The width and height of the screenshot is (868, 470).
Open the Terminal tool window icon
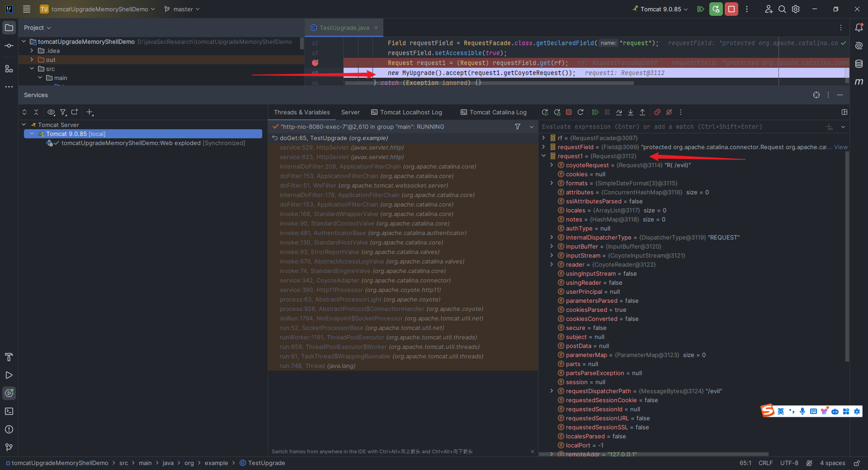(x=9, y=411)
